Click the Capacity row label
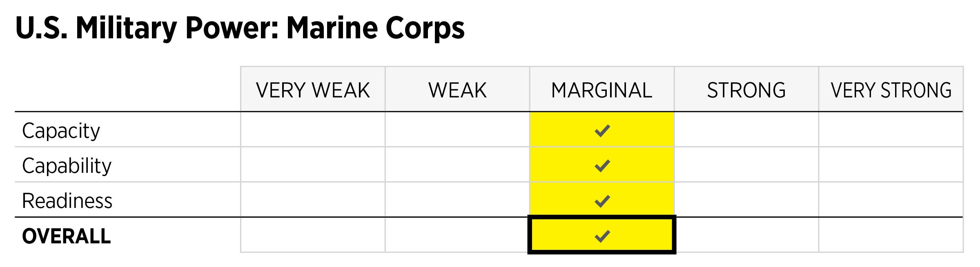Viewport: 980px width, 267px height. tap(61, 131)
